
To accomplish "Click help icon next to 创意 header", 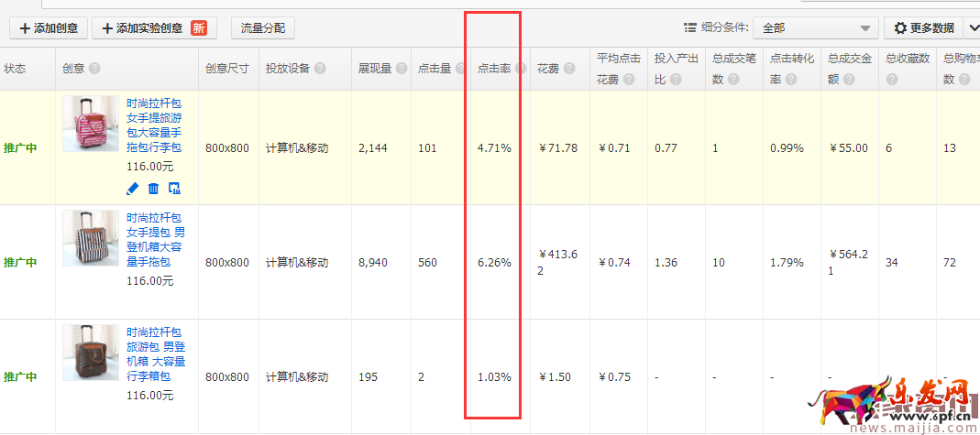I will 94,69.
